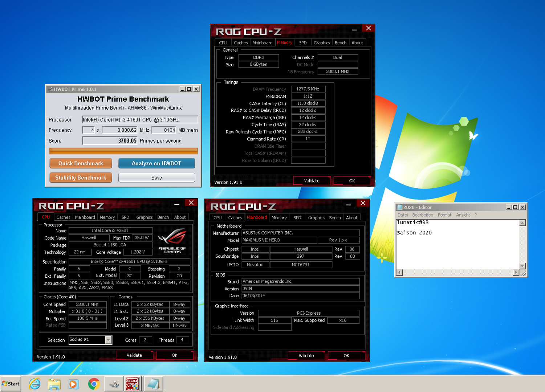
Task: Open Internet Explorer from the taskbar
Action: [35, 384]
